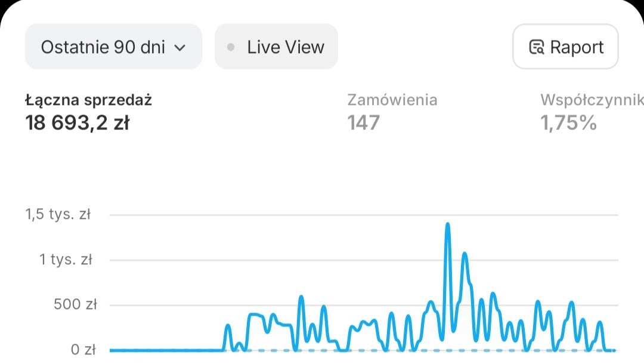644x364 pixels.
Task: Click the orders count 147
Action: 363,123
